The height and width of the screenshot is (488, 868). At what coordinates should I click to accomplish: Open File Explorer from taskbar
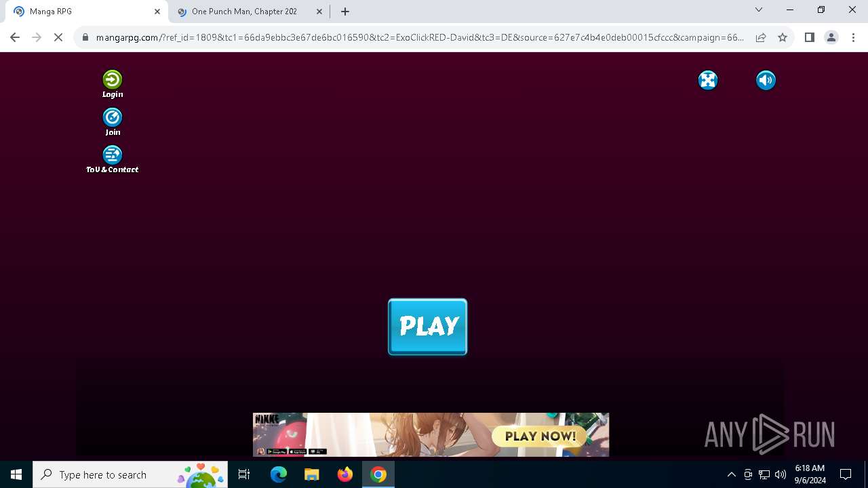(x=312, y=474)
